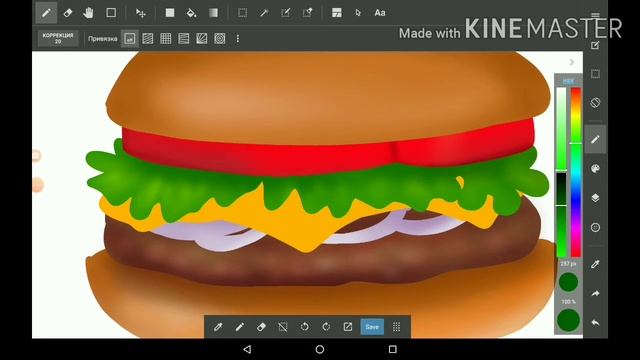This screenshot has width=640, height=360.
Task: Tap Brush in bottom shortcut bar
Action: coord(240,327)
